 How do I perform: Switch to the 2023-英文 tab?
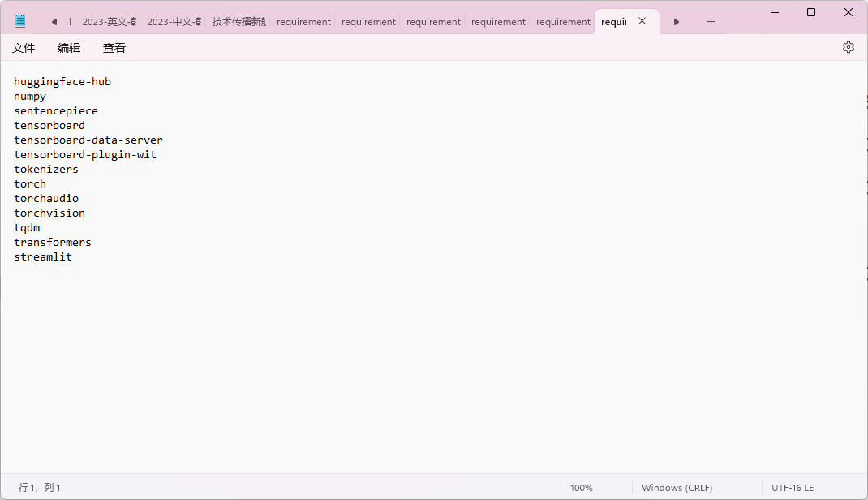108,22
